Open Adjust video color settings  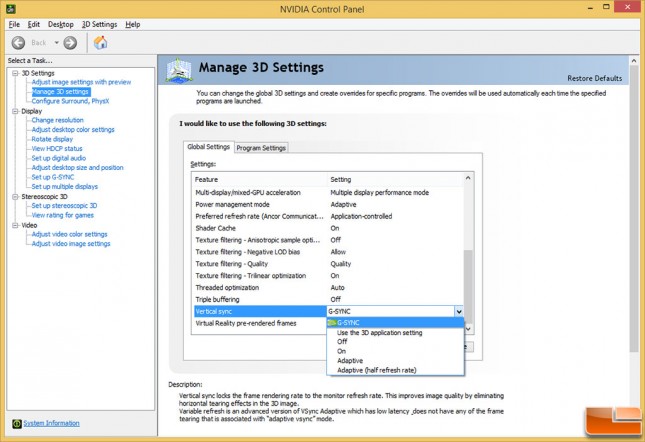(x=69, y=234)
